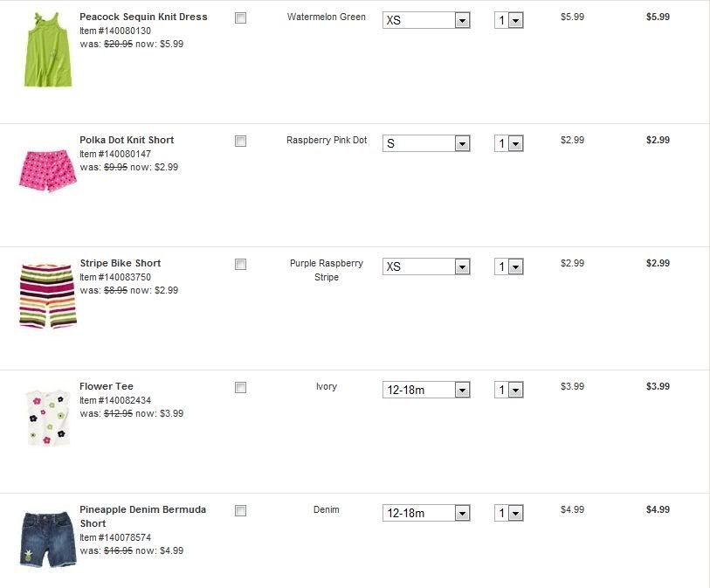The image size is (710, 588).
Task: Click the Flower Tee product thumbnail
Action: (x=47, y=416)
